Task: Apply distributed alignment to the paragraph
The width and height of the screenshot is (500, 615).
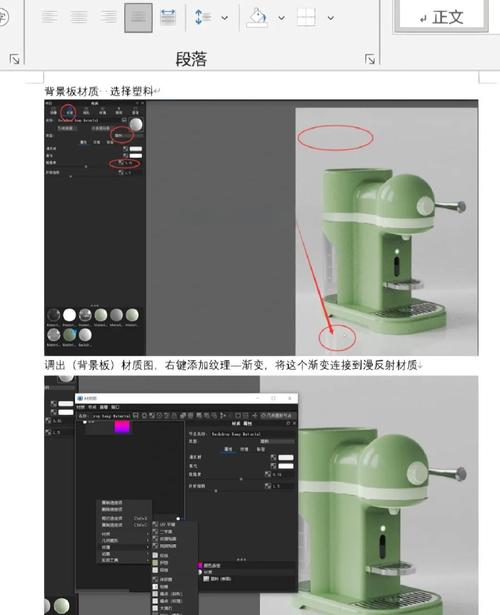Action: [168, 17]
